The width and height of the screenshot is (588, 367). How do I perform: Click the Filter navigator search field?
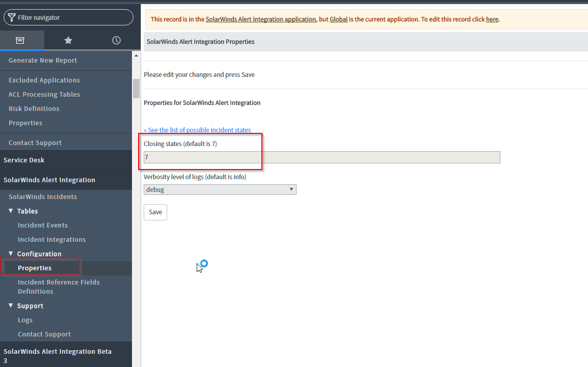point(68,18)
